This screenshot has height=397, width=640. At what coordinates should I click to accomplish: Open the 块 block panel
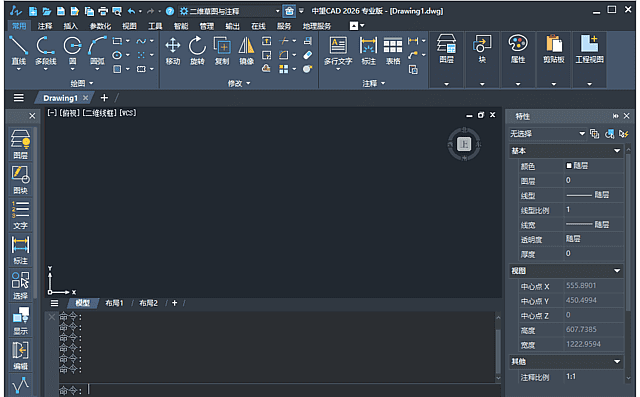pyautogui.click(x=482, y=49)
